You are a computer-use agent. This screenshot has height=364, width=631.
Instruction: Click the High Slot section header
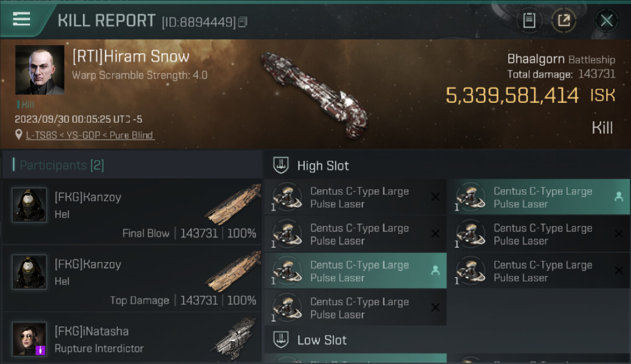pos(323,165)
